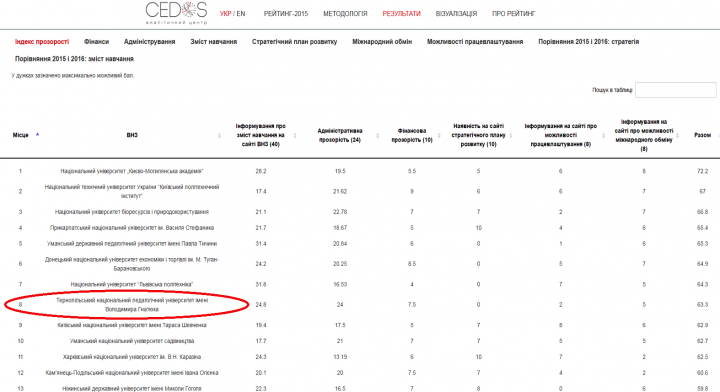Select Тернопільський педагогічний університет row name
720x392 pixels.
click(132, 305)
